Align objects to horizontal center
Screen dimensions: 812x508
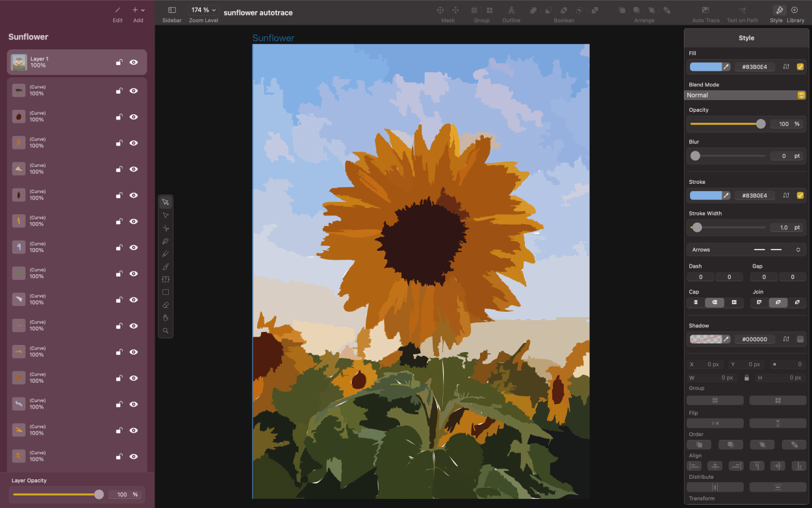tap(715, 466)
